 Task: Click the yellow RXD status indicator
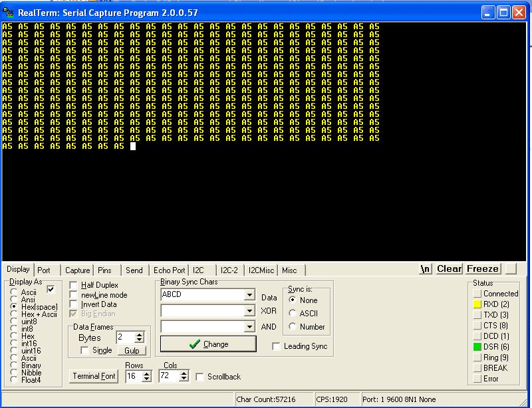[477, 304]
